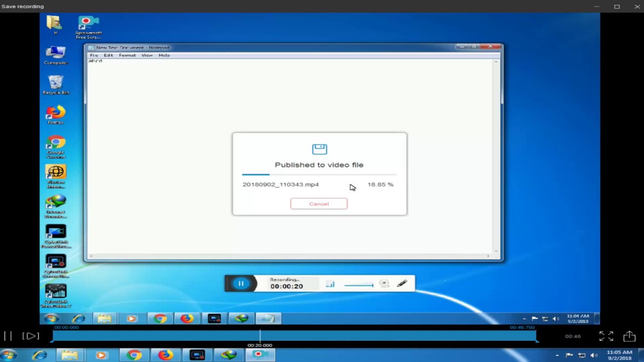Toggle fullscreen preview with the expand-arrows icon
This screenshot has height=362, width=644.
(x=606, y=336)
